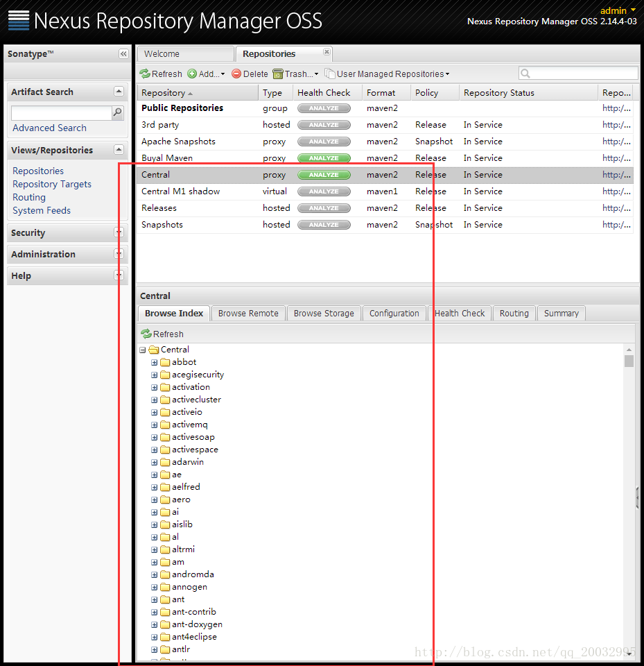
Task: Sort by Repository column header
Action: point(198,92)
